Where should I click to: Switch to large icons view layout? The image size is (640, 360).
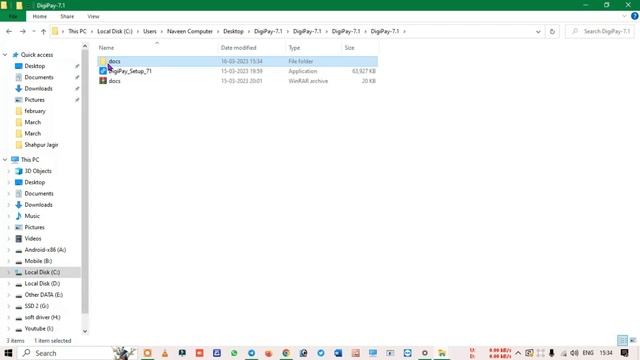tap(633, 340)
